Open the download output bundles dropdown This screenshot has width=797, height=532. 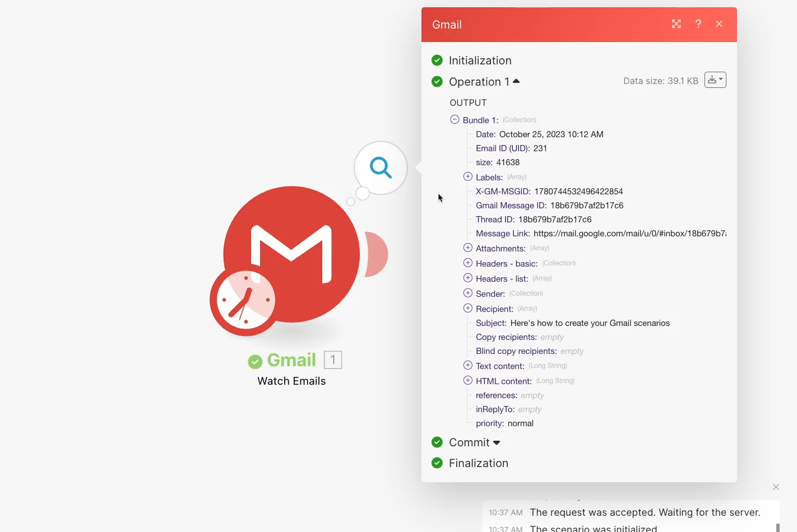click(715, 80)
